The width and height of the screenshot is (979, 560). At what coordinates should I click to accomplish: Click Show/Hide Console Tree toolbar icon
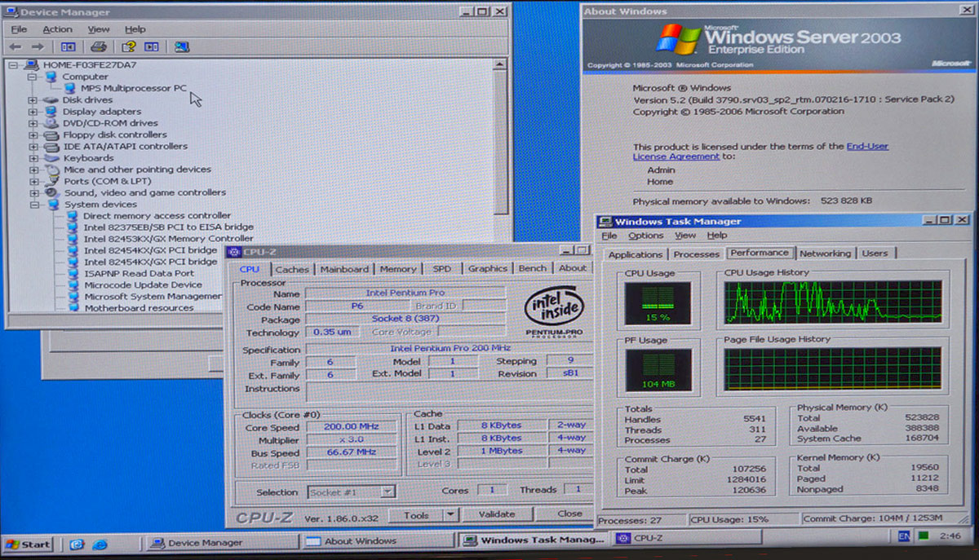[68, 47]
